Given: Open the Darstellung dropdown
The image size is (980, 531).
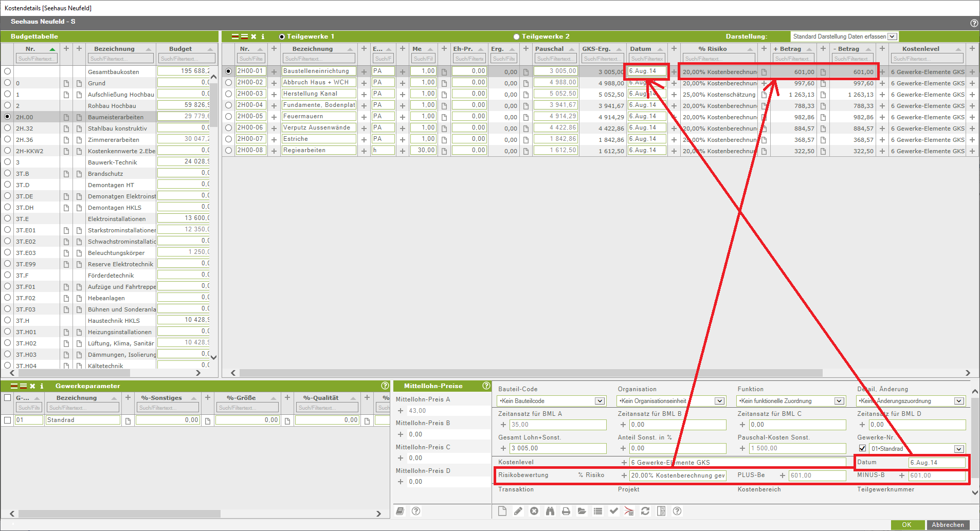Looking at the screenshot, I should [893, 36].
